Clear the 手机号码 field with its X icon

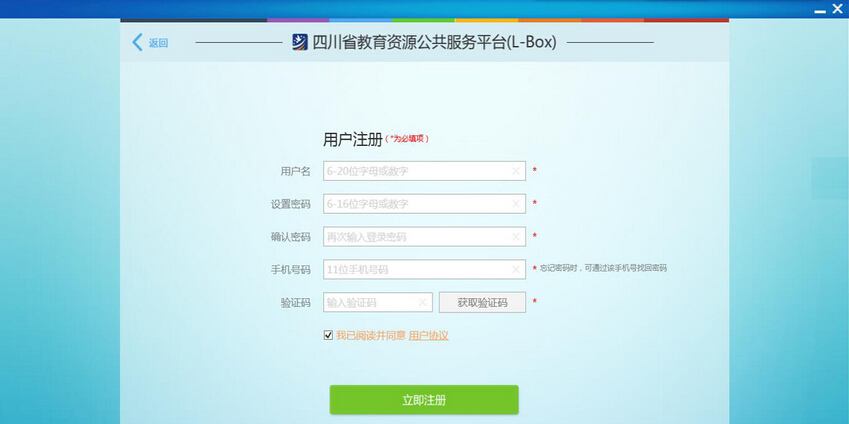[x=516, y=269]
